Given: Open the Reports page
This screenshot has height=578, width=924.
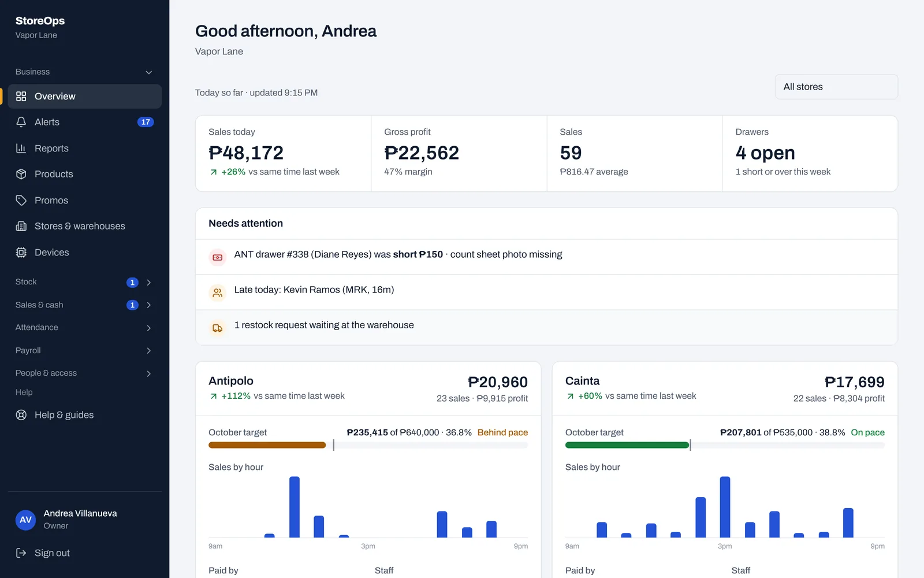Looking at the screenshot, I should pyautogui.click(x=85, y=149).
